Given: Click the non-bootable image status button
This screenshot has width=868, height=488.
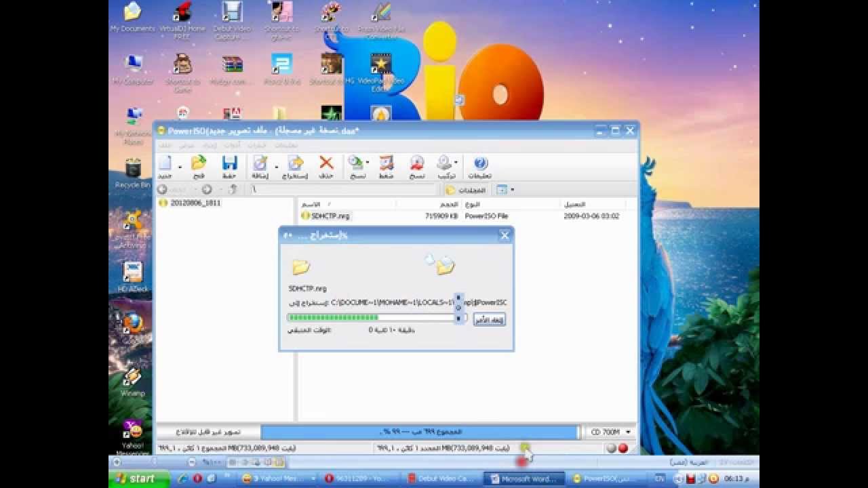Looking at the screenshot, I should coord(209,432).
